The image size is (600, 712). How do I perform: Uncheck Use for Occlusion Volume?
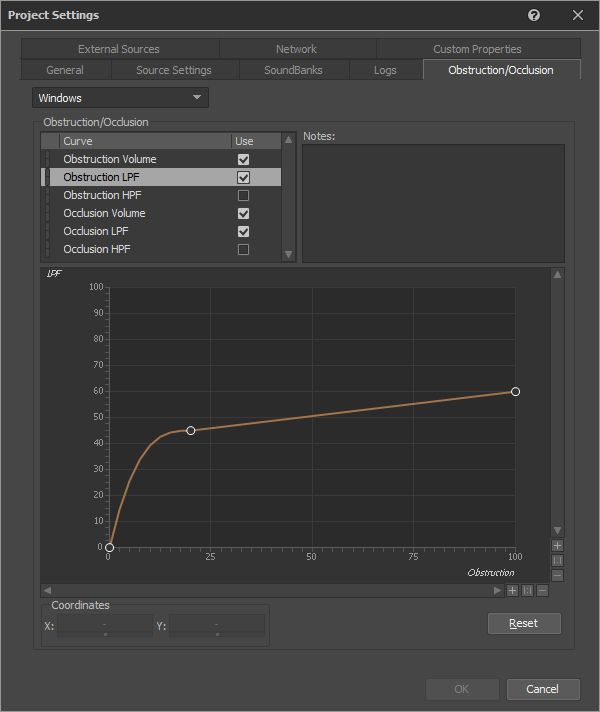243,213
